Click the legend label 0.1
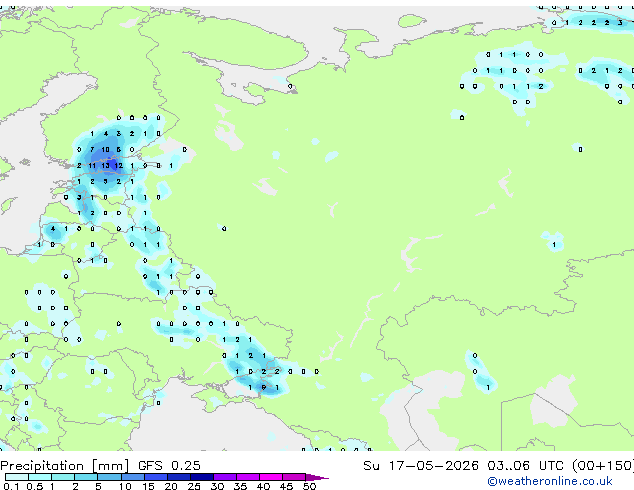This screenshot has height=490, width=634. pyautogui.click(x=11, y=486)
